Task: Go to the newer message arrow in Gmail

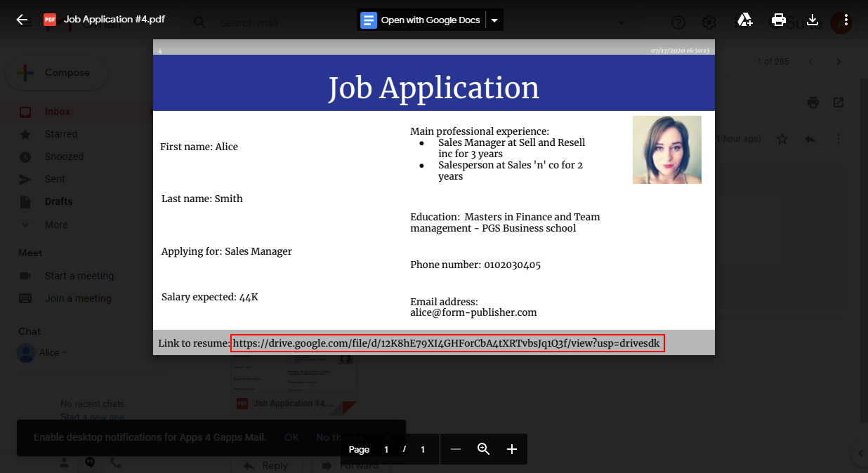Action: point(811,62)
